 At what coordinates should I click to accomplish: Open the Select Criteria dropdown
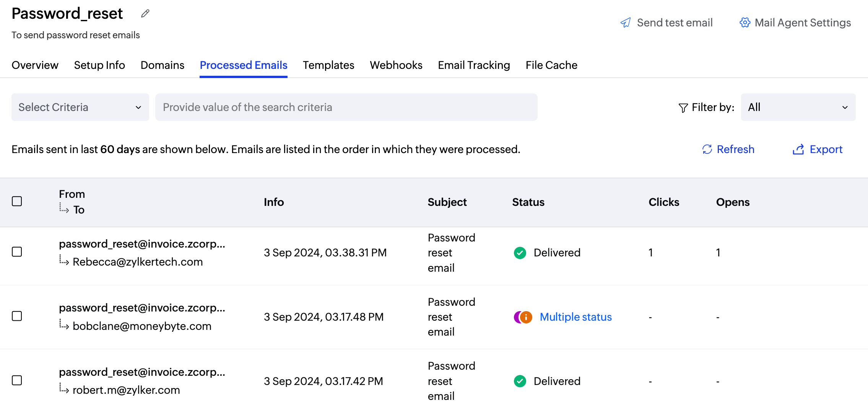(80, 107)
